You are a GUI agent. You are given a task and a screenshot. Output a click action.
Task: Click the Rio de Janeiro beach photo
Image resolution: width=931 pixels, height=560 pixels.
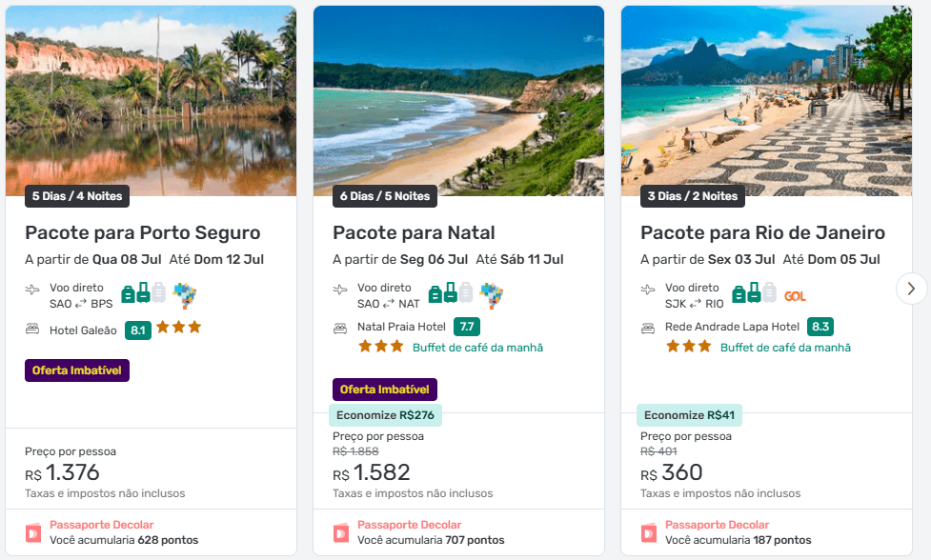pyautogui.click(x=766, y=95)
